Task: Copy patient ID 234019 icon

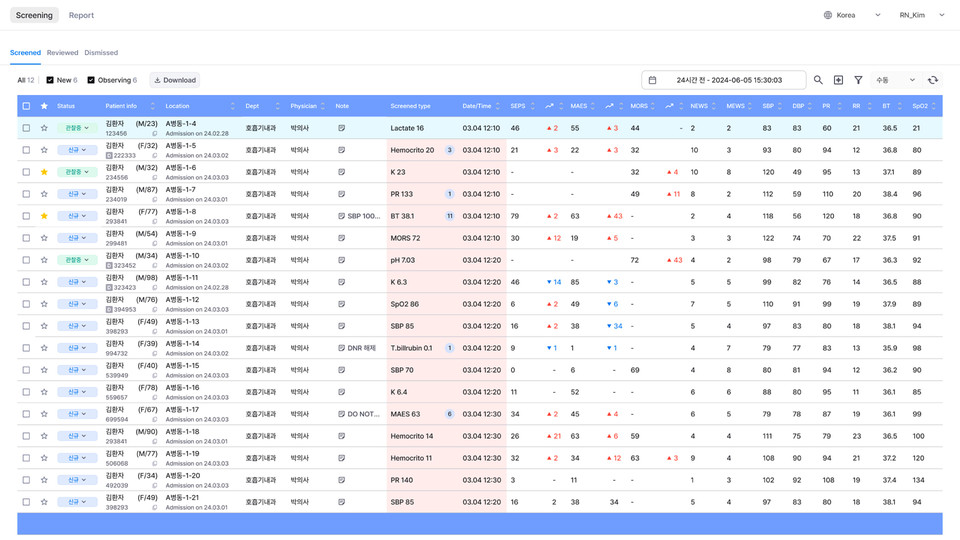Action: (154, 200)
